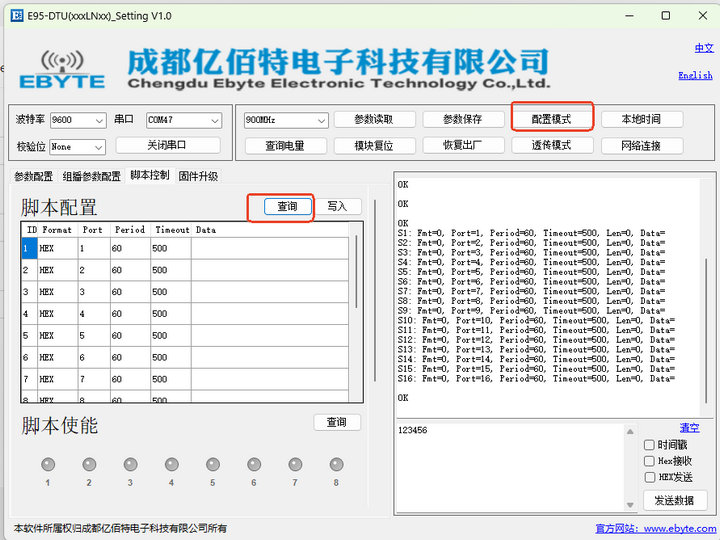Click script enable indicator number 5

coord(212,464)
